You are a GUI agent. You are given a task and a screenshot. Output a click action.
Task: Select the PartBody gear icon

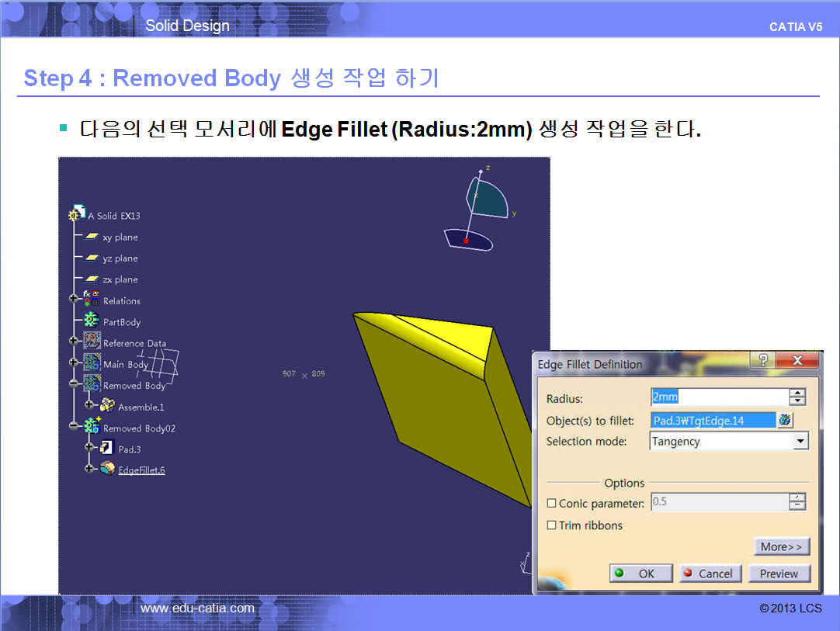point(92,320)
